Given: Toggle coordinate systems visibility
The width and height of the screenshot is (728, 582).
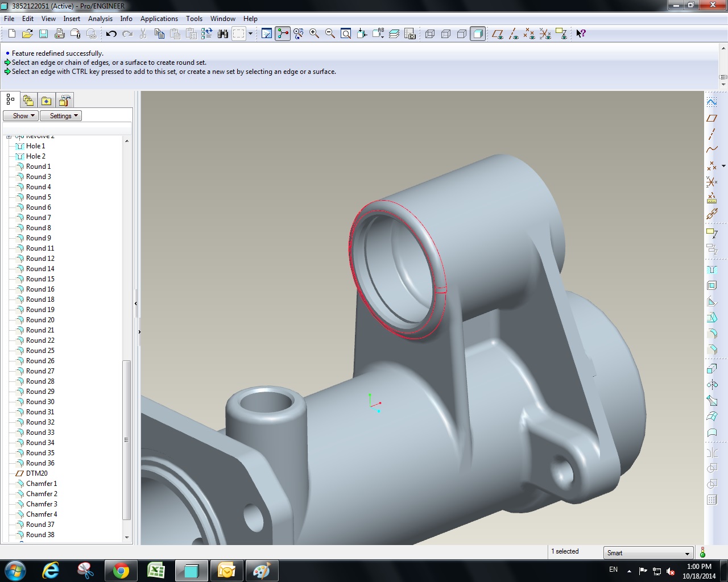Looking at the screenshot, I should [545, 34].
